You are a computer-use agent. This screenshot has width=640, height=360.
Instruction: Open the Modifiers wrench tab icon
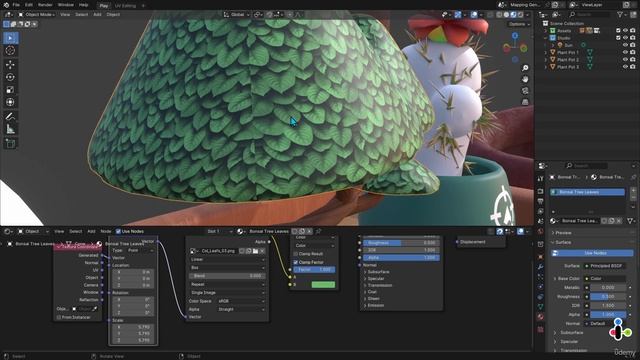click(x=540, y=267)
